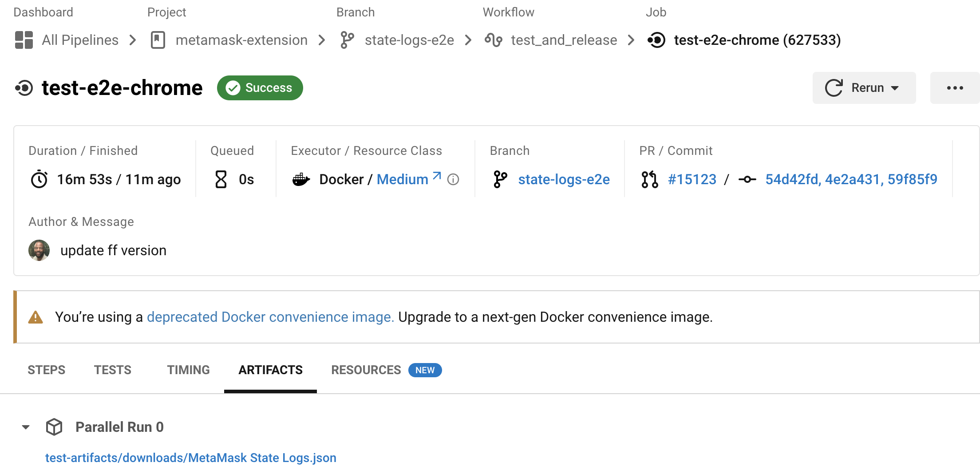Screen dimensions: 980x474
Task: Click the warning triangle icon in banner
Action: pos(36,317)
